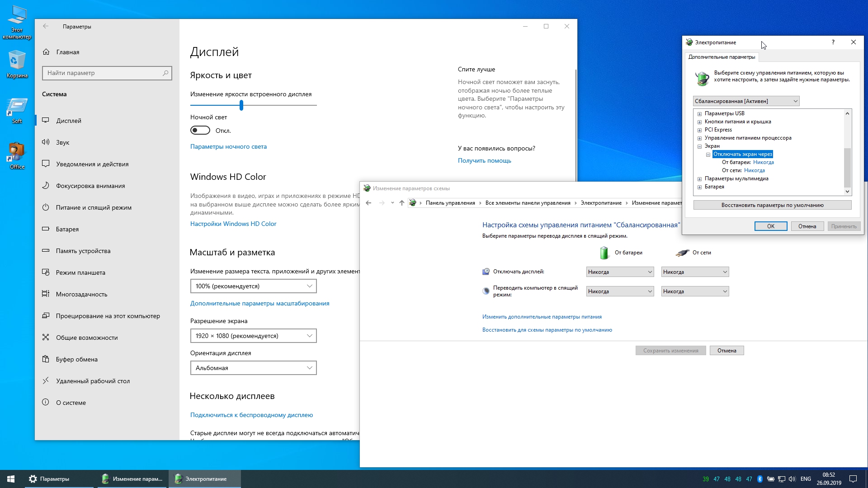Screen dimensions: 868x488
Task: Open sleep mode plugged in dropdown
Action: click(x=695, y=291)
